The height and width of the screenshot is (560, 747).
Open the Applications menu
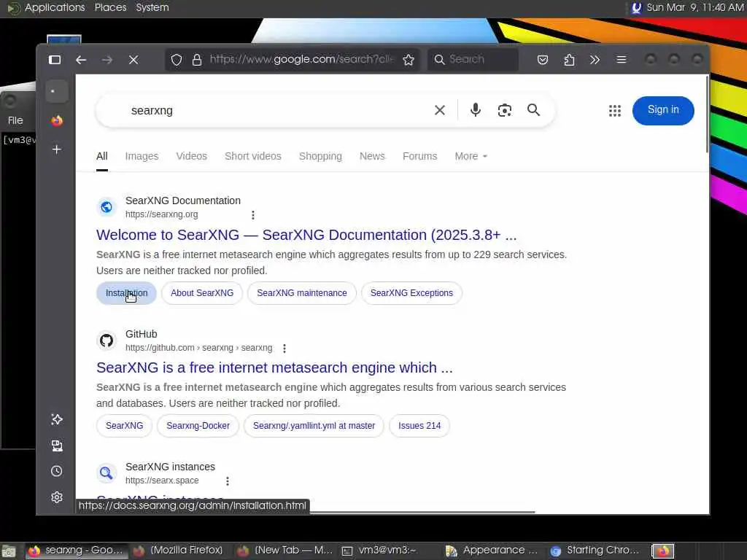tap(54, 7)
